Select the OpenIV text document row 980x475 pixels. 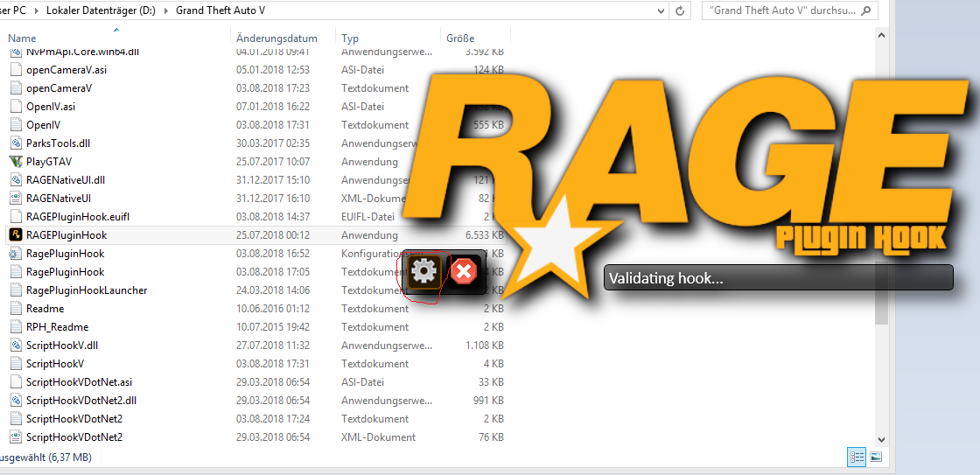click(256, 125)
